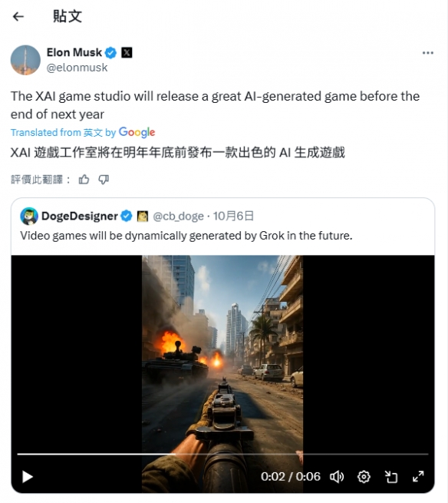Click the blue verified badge beside Elon Musk
This screenshot has width=448, height=503.
[x=111, y=53]
